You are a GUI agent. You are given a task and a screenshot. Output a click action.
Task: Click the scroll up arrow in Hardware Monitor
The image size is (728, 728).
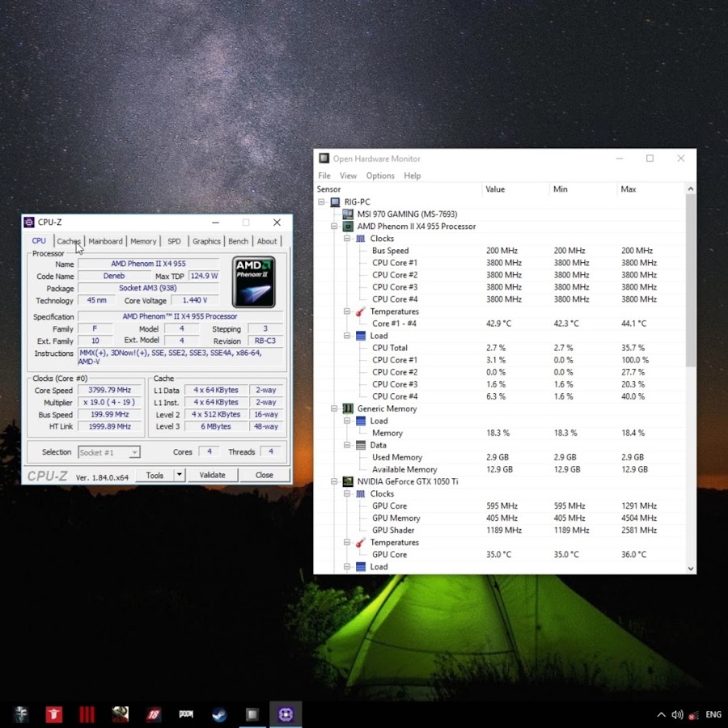pyautogui.click(x=691, y=188)
